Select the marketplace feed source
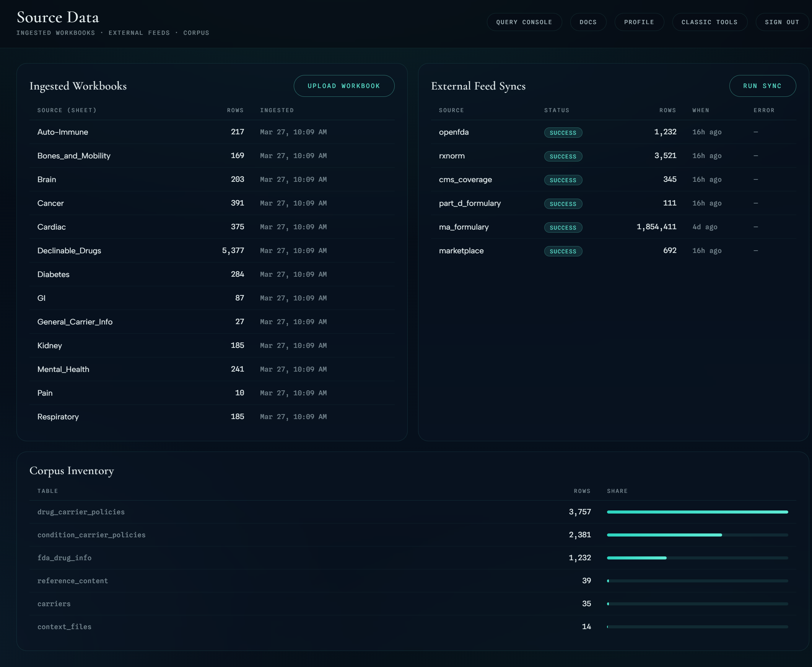This screenshot has width=812, height=667. 461,251
